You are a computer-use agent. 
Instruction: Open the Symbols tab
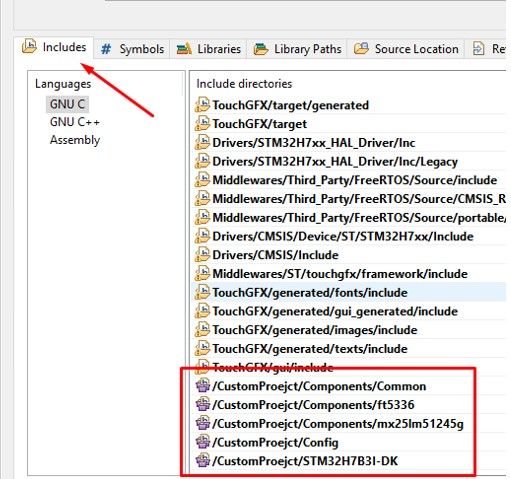click(132, 49)
